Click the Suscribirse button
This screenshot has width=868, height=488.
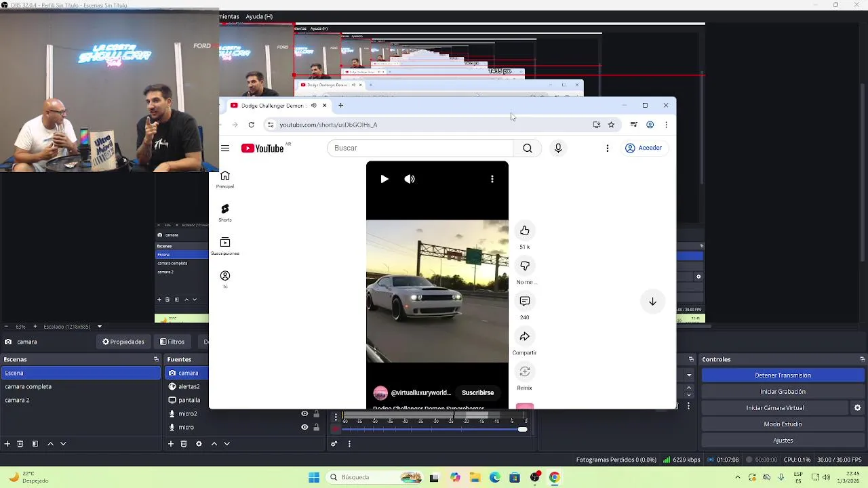click(477, 393)
